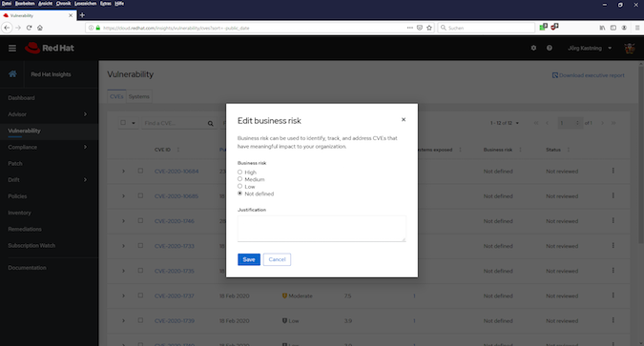Viewport: 644px width, 346px height.
Task: Open the Inventory sidebar item
Action: (19, 213)
